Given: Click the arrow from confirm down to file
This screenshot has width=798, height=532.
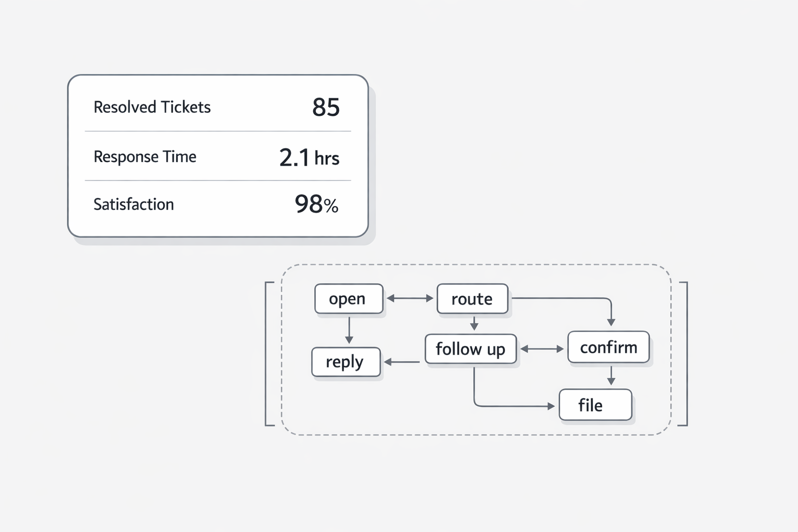Looking at the screenshot, I should [x=611, y=376].
